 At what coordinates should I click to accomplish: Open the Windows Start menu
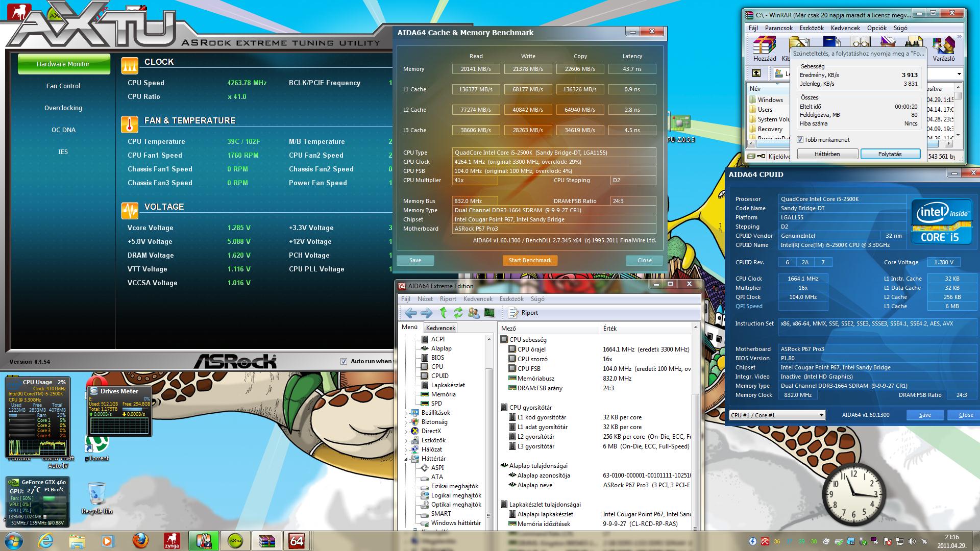click(14, 541)
